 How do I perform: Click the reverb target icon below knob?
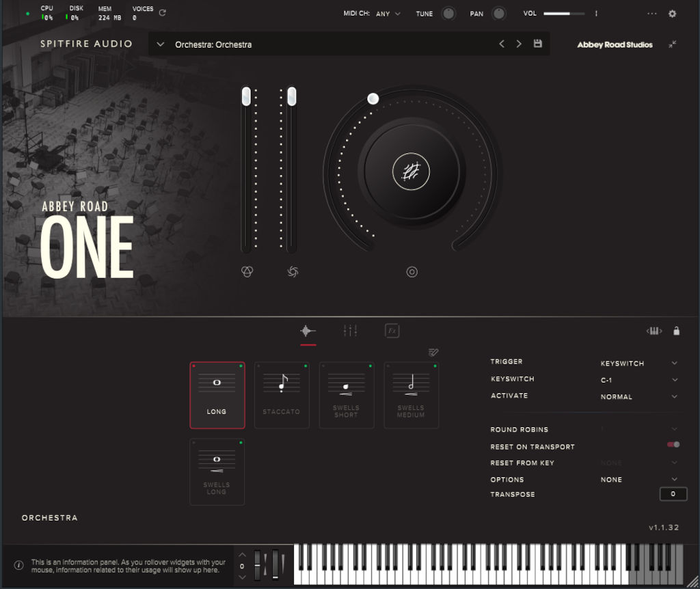point(412,272)
